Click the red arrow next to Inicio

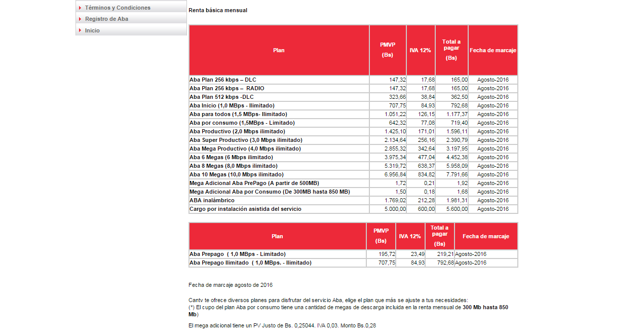(80, 30)
